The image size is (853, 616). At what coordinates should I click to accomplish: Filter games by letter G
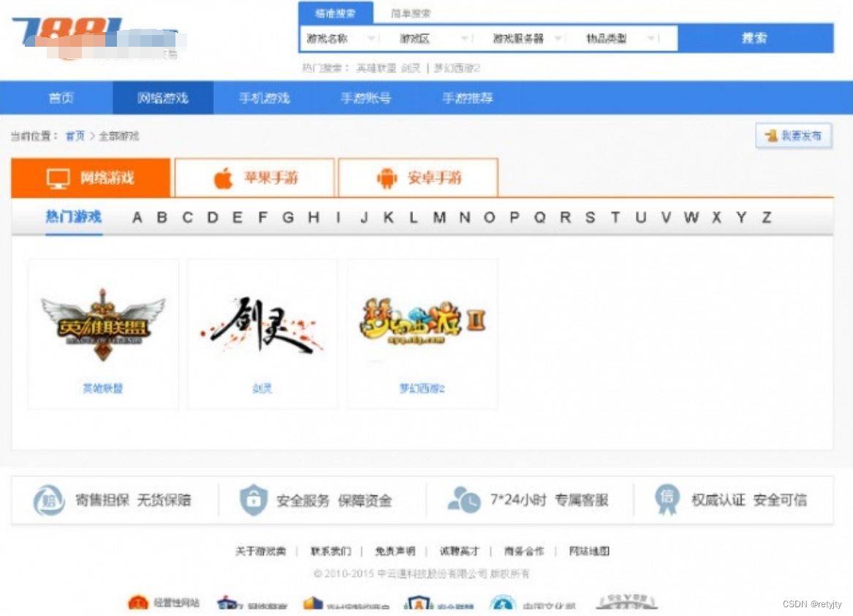288,218
